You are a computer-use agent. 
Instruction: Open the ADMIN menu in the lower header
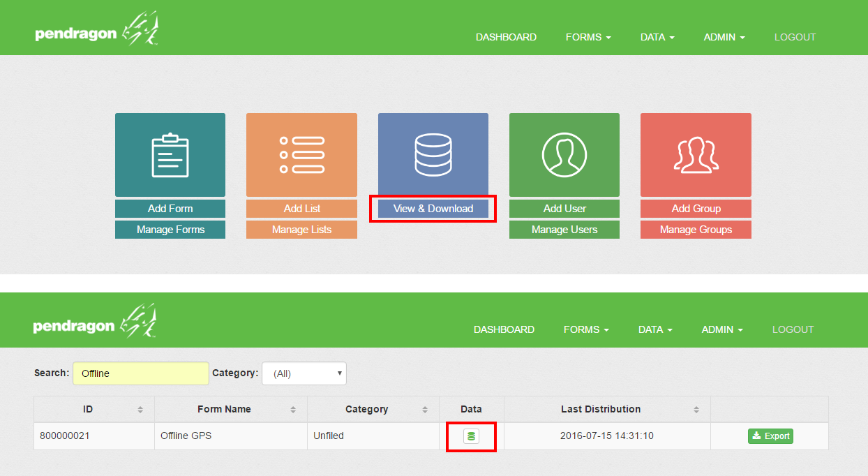pyautogui.click(x=722, y=329)
